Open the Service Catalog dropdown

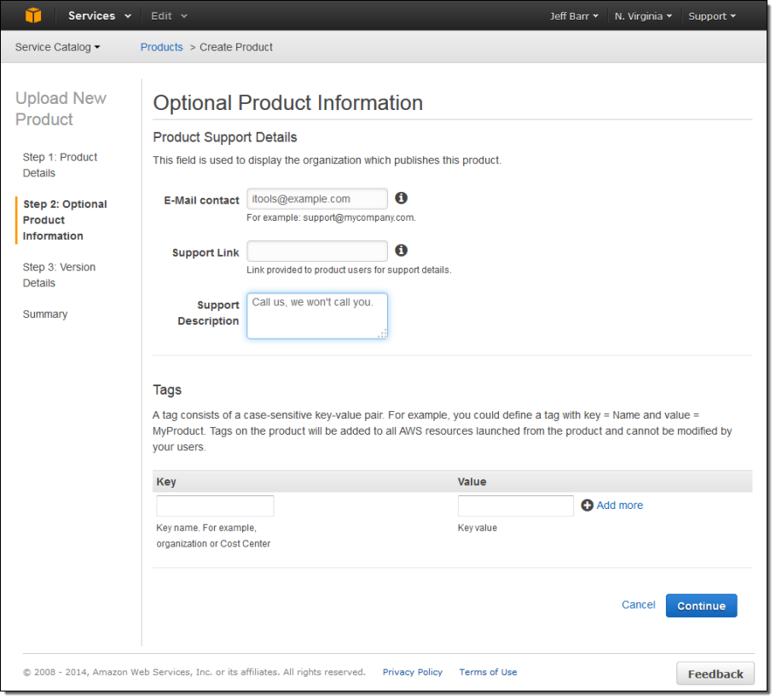tap(57, 47)
